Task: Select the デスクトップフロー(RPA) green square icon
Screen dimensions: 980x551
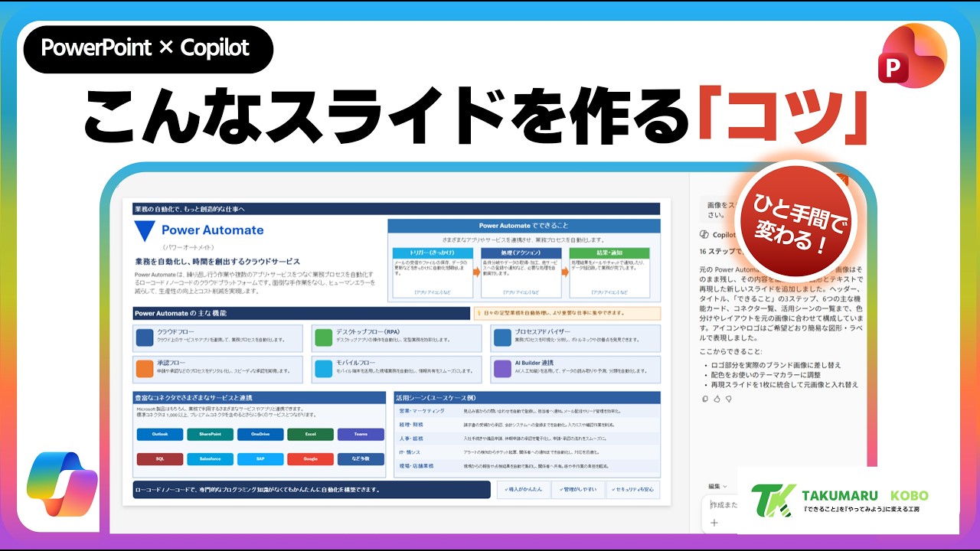Action: [x=323, y=337]
